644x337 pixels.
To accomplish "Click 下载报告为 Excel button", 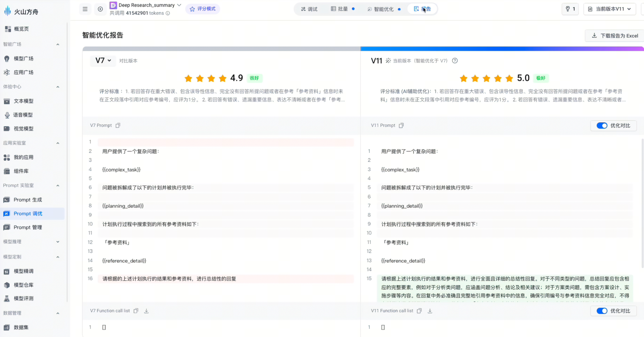I will (615, 36).
